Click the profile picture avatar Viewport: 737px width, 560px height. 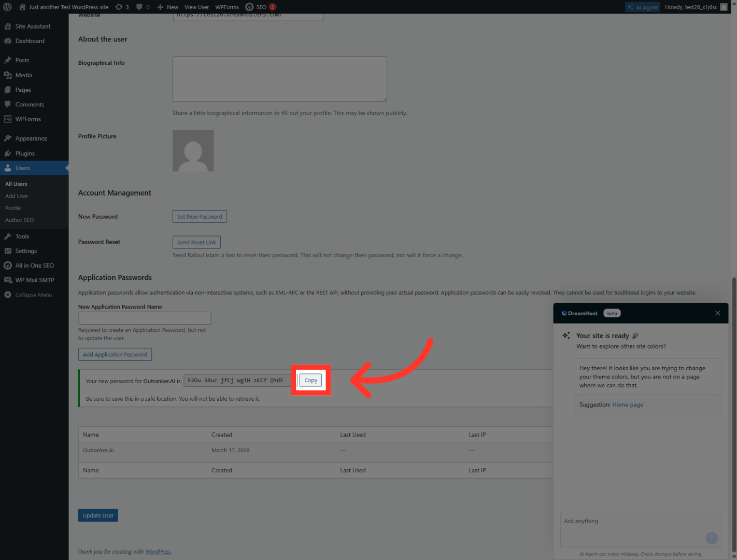[x=193, y=151]
